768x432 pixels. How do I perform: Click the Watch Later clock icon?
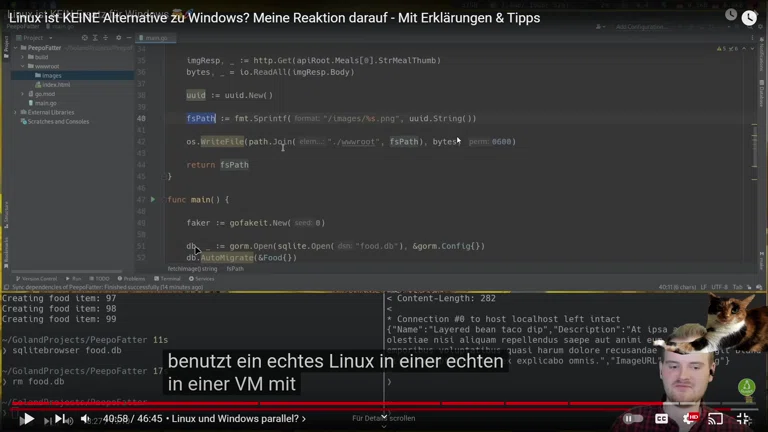point(748,17)
